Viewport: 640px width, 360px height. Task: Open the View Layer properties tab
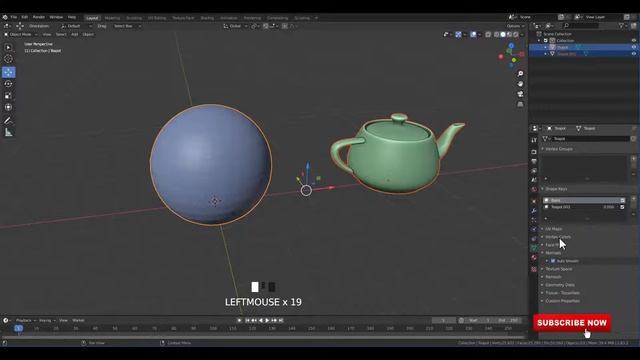(534, 171)
